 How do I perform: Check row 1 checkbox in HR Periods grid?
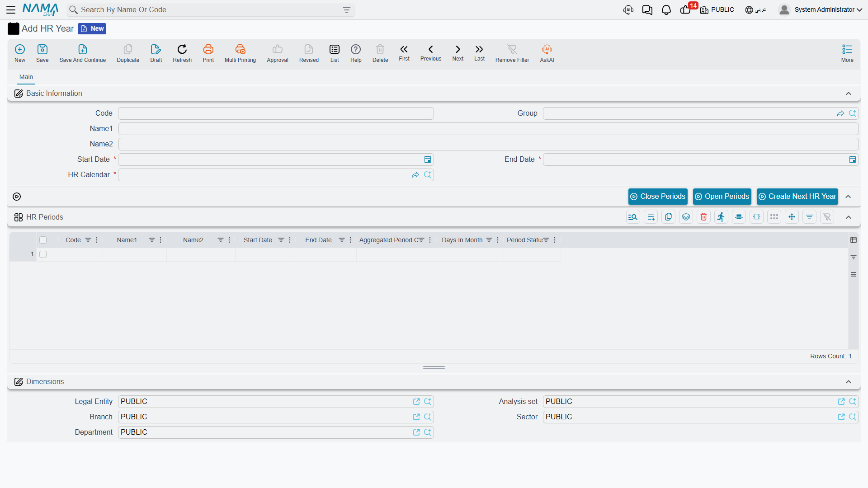tap(43, 254)
